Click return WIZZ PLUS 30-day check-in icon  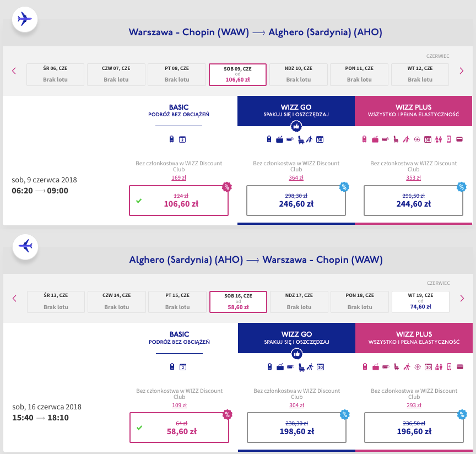pyautogui.click(x=428, y=367)
